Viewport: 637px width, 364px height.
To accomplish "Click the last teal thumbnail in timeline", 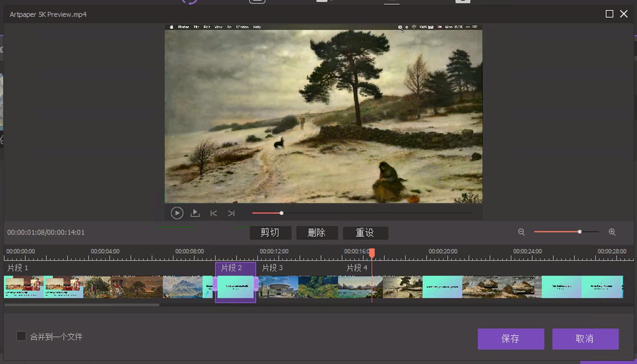I will point(602,287).
